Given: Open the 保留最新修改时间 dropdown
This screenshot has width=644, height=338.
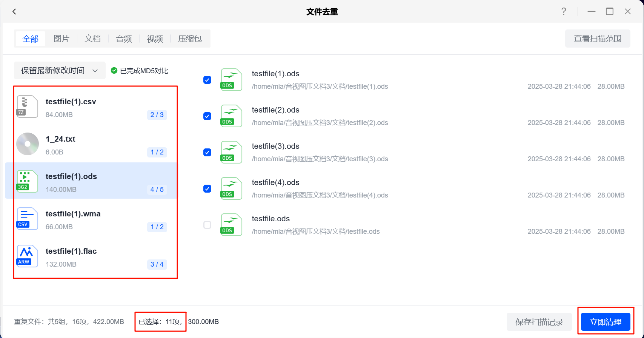Looking at the screenshot, I should tap(60, 71).
